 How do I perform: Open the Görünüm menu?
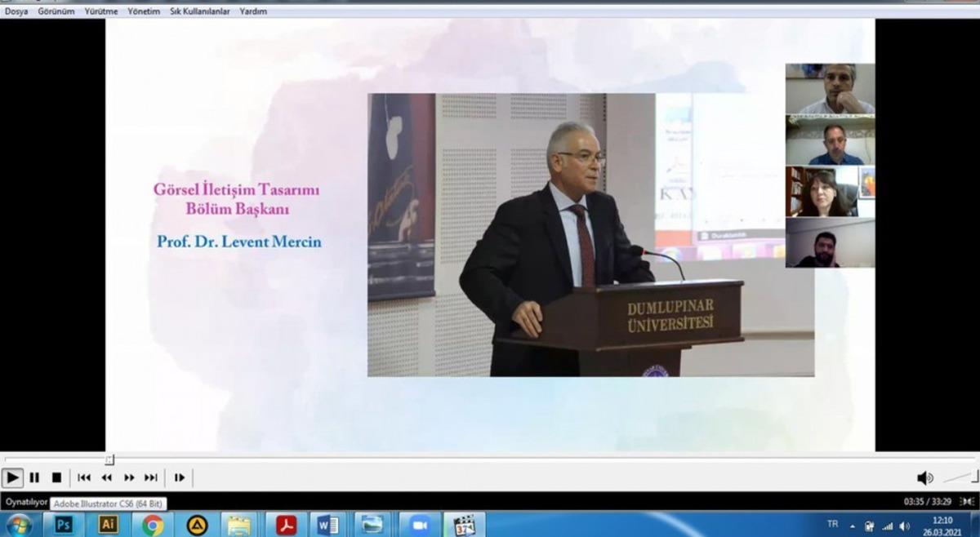tap(56, 11)
